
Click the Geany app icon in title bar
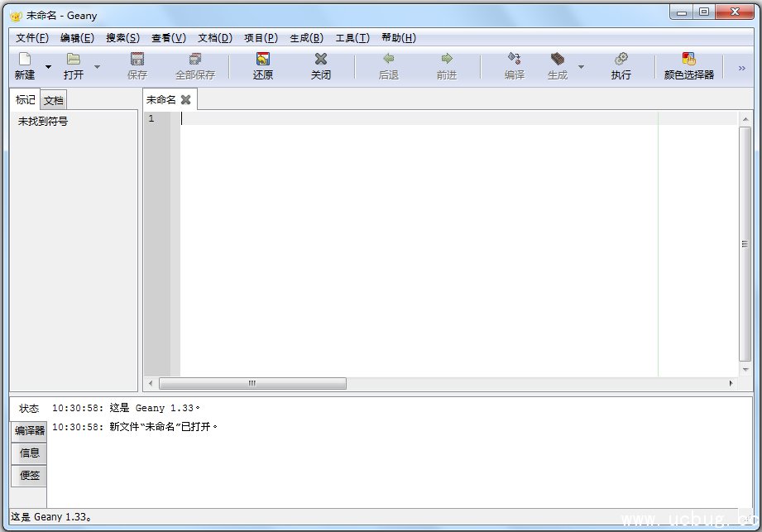(16, 16)
